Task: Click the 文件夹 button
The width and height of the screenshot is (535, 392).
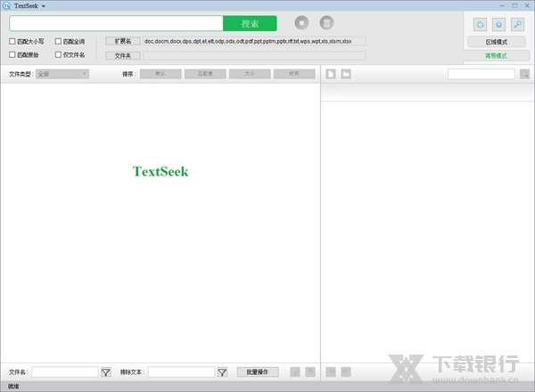Action: pos(123,55)
